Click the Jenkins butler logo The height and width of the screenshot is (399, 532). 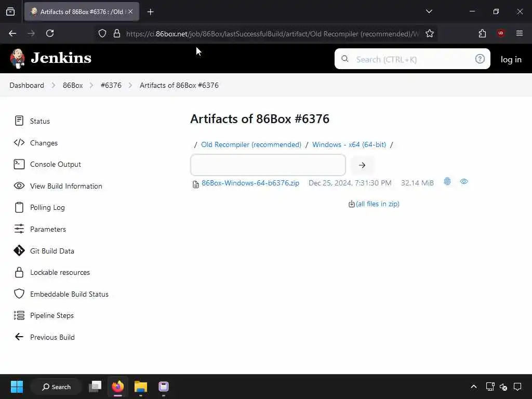point(17,58)
